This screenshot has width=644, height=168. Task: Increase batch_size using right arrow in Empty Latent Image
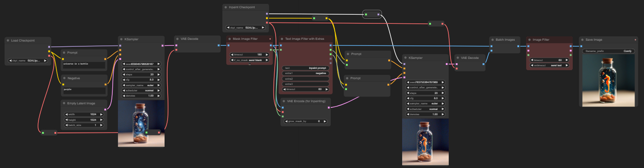[102, 125]
